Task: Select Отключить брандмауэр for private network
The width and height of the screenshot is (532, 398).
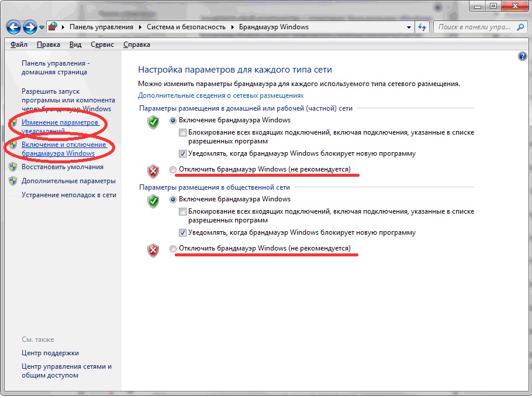Action: click(172, 169)
